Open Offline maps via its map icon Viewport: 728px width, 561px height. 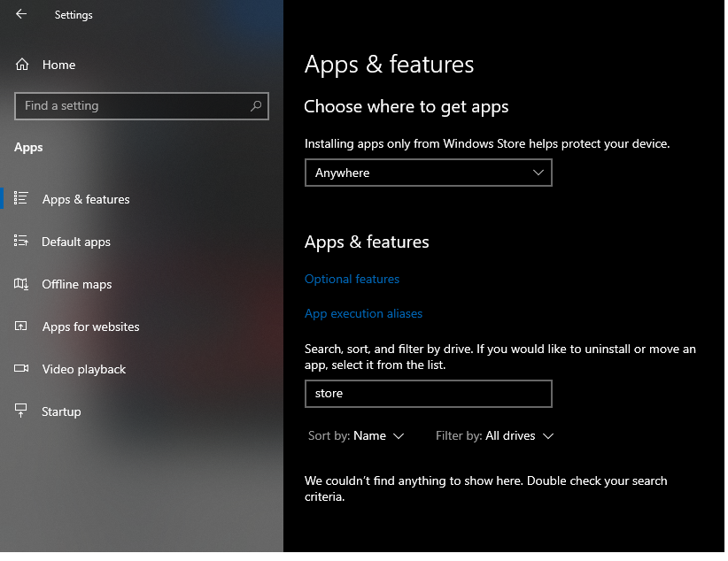23,283
